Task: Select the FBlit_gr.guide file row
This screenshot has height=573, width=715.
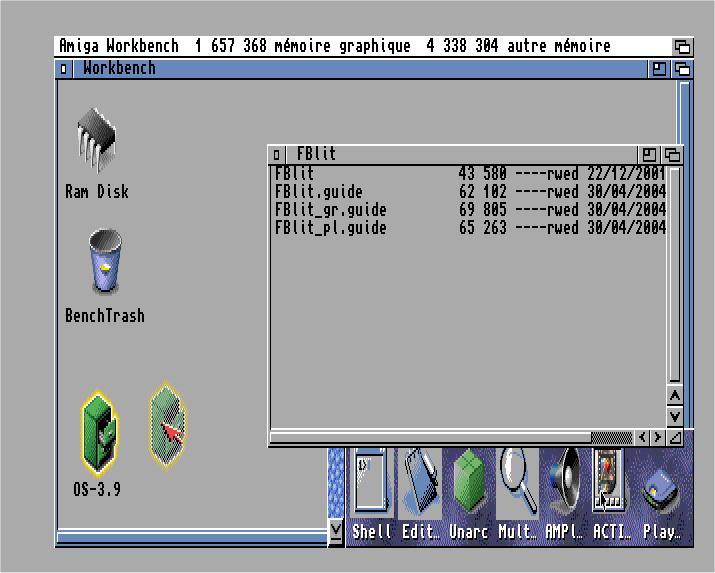Action: [x=470, y=210]
